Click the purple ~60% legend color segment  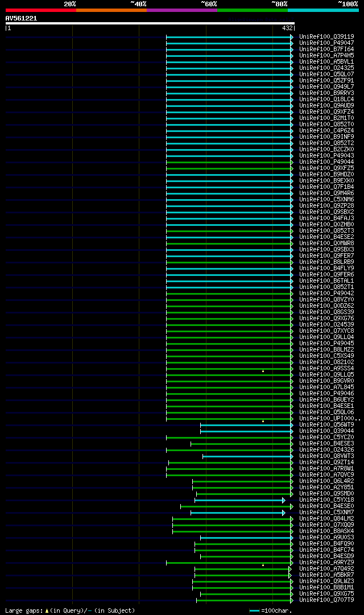click(x=182, y=10)
